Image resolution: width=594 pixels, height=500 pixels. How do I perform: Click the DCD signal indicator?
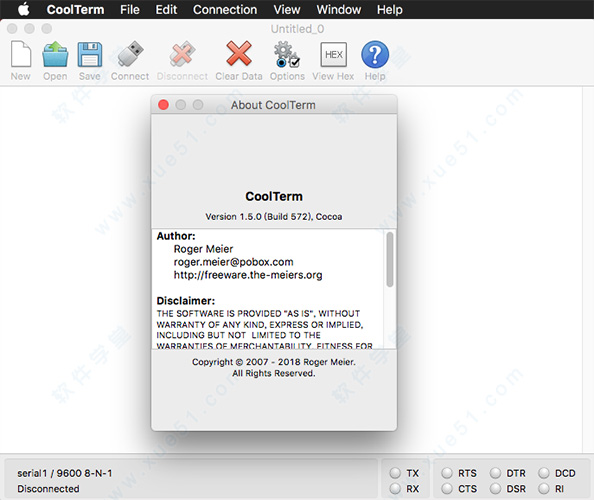(544, 473)
